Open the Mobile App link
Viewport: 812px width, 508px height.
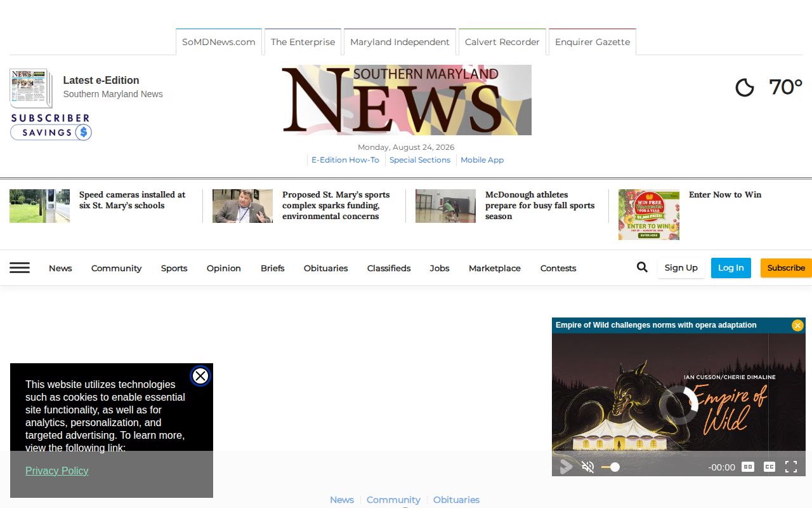pos(482,160)
